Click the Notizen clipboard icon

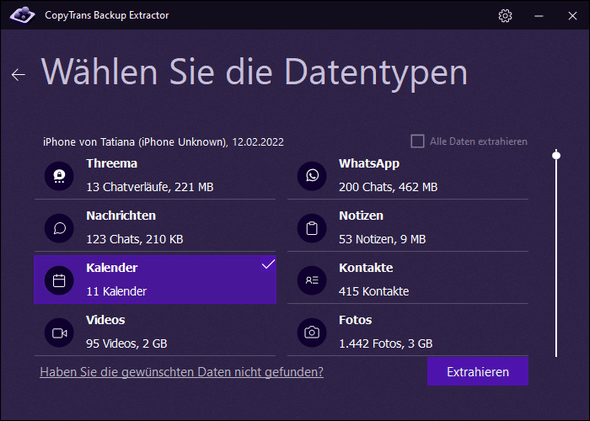(312, 228)
